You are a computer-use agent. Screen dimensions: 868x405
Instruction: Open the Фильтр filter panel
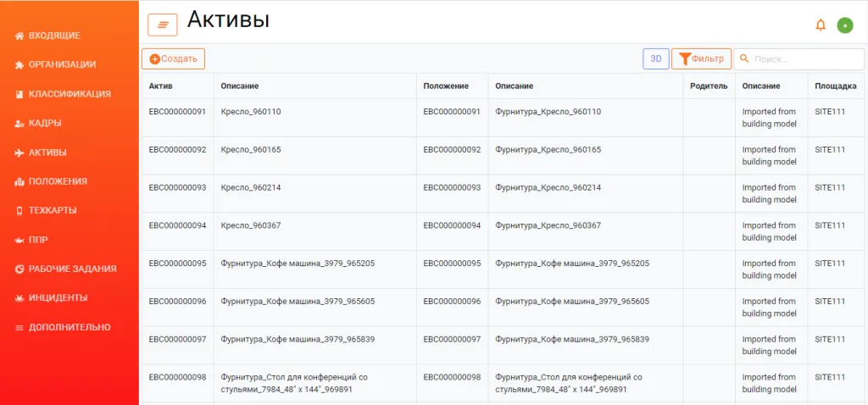click(x=701, y=58)
